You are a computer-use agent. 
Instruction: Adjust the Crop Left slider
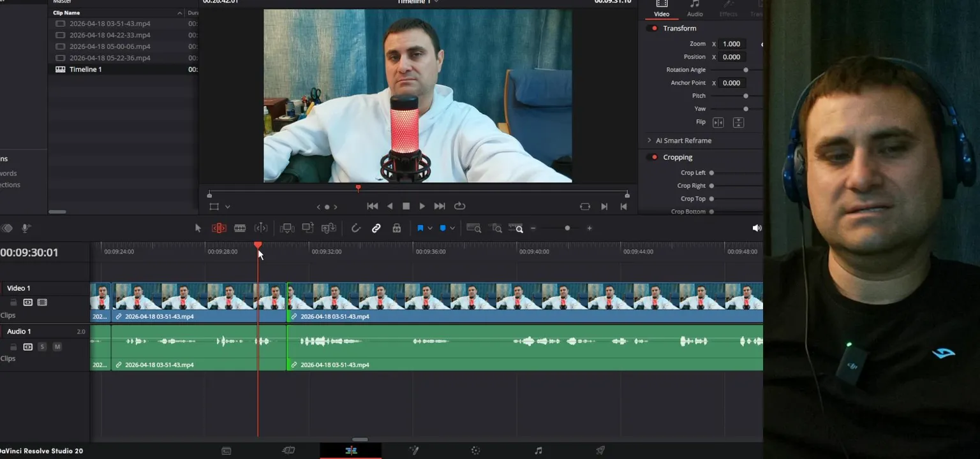711,173
